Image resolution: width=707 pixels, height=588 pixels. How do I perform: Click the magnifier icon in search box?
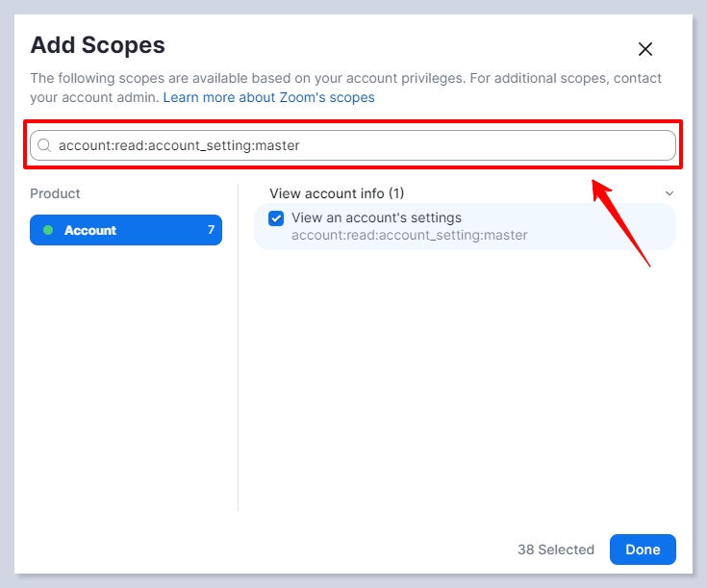point(44,145)
